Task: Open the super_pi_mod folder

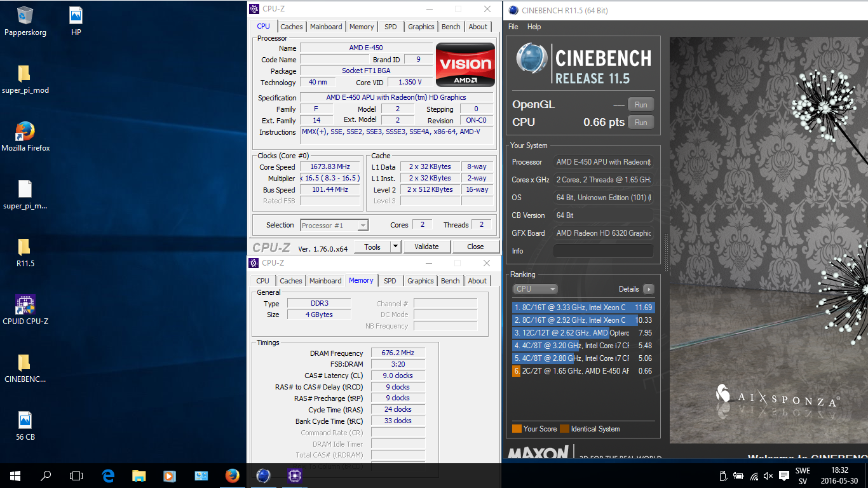Action: [25, 79]
